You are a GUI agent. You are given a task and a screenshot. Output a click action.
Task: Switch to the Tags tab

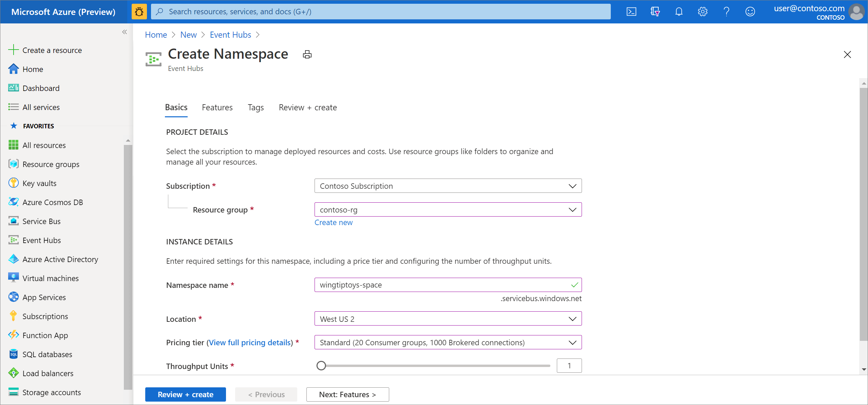pos(255,107)
